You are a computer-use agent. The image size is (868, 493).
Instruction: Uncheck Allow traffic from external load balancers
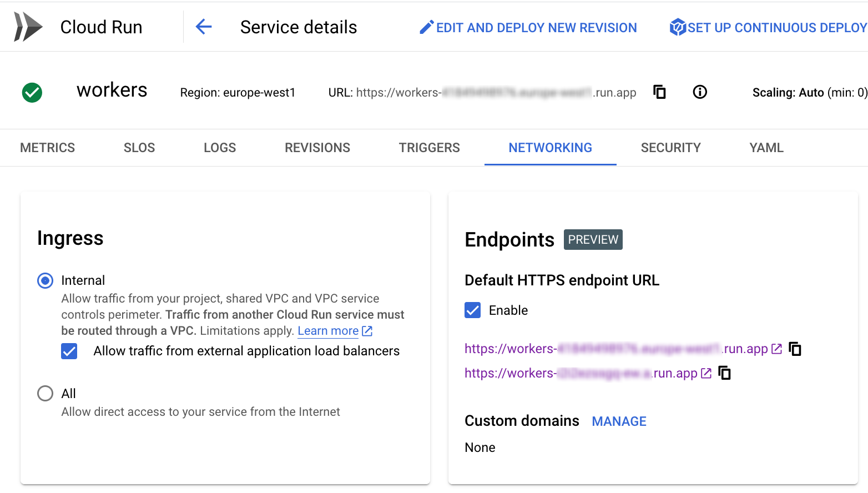pyautogui.click(x=69, y=351)
